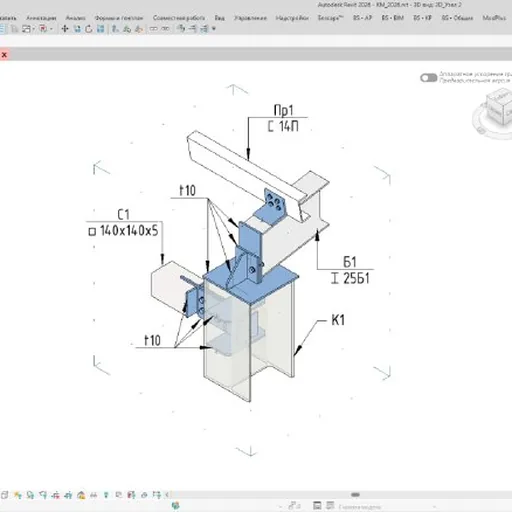The image size is (512, 512).
Task: Toggle Shadows icon in view control bar
Action: [30, 495]
